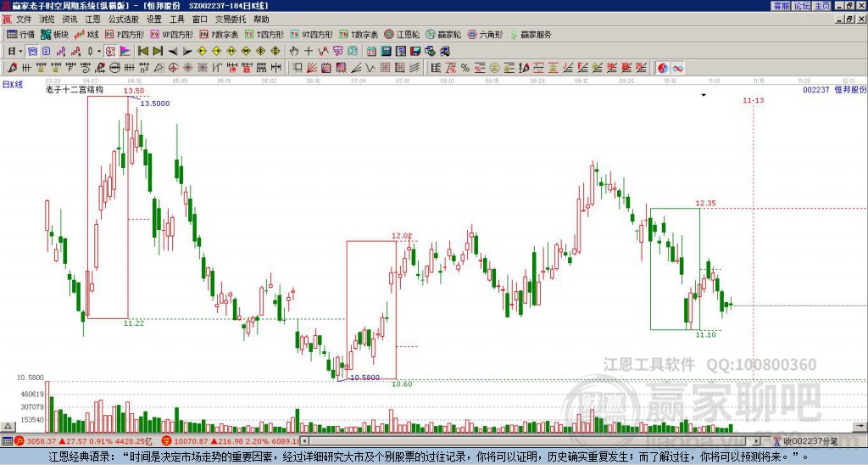Open the P四方形 tool
Screen dimensions: 868x465
(x=125, y=34)
